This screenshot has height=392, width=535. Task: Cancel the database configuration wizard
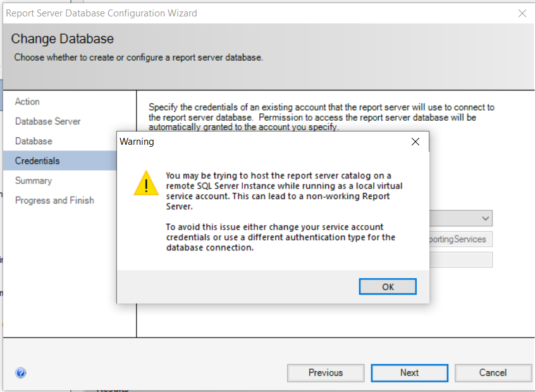(x=493, y=372)
